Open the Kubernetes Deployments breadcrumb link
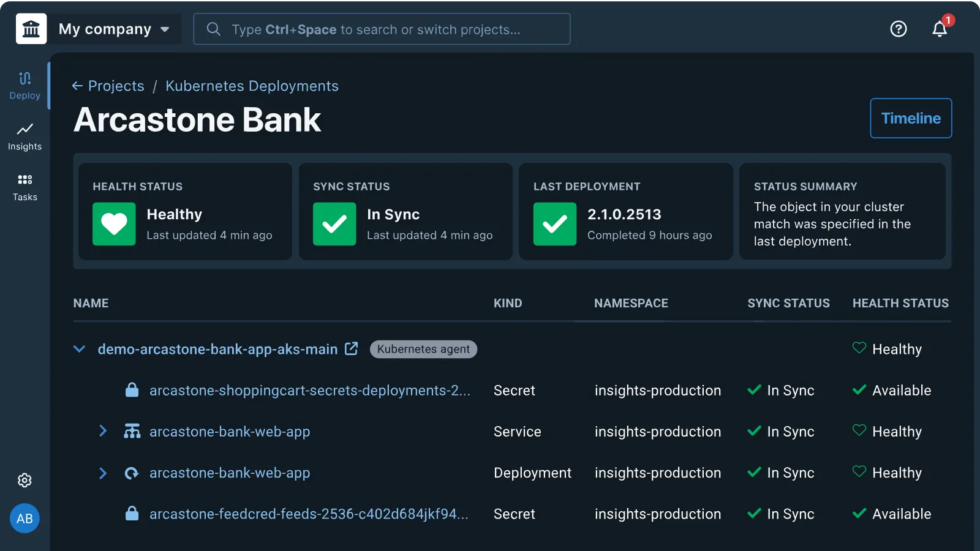980x551 pixels. click(252, 86)
